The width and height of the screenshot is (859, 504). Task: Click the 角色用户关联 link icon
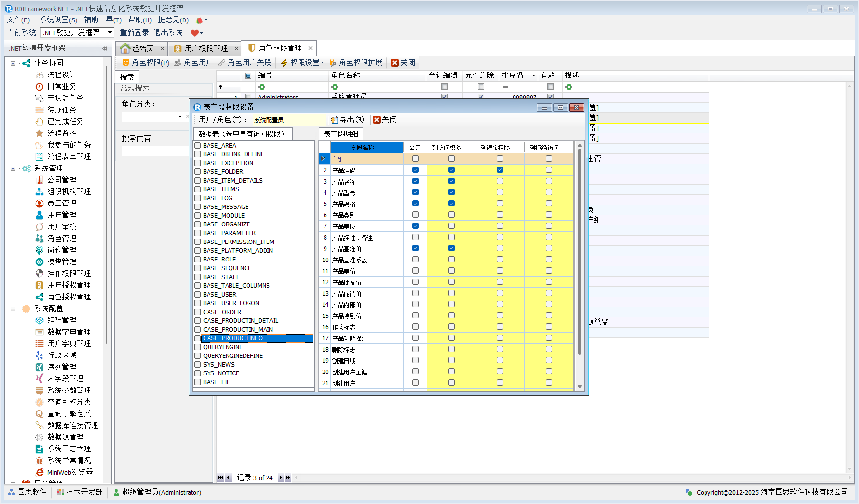click(x=222, y=63)
